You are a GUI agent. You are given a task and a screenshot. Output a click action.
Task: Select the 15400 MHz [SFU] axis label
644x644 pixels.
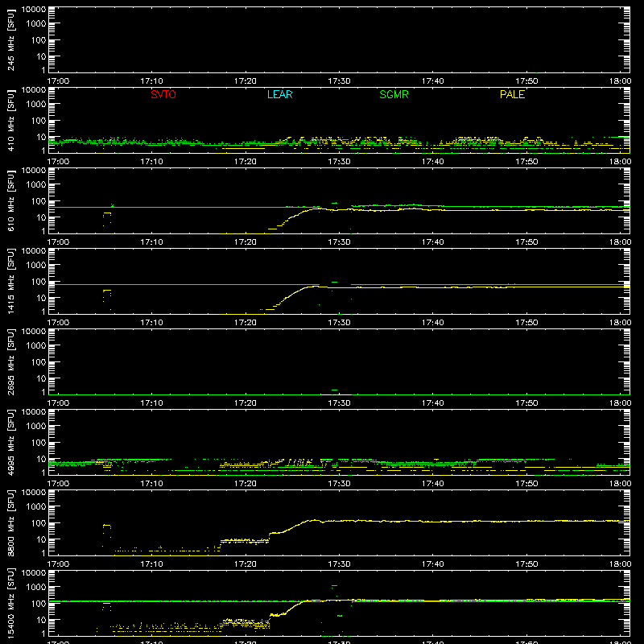(x=11, y=603)
